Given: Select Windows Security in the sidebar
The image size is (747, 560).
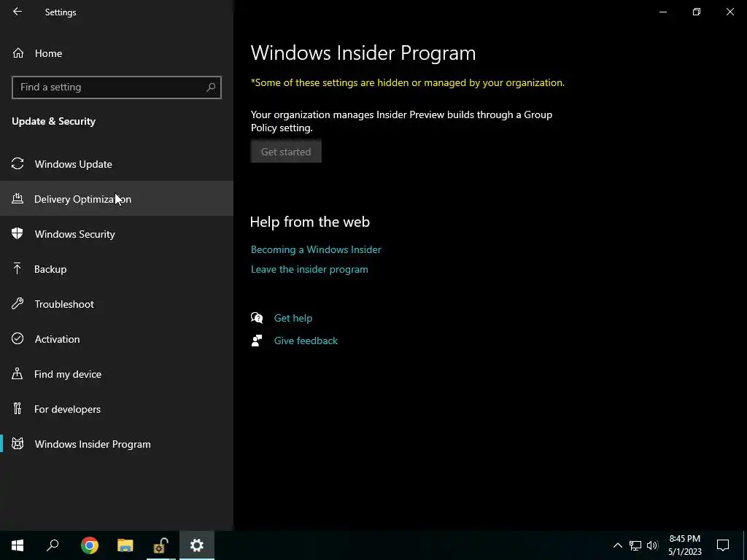Looking at the screenshot, I should coord(117,234).
